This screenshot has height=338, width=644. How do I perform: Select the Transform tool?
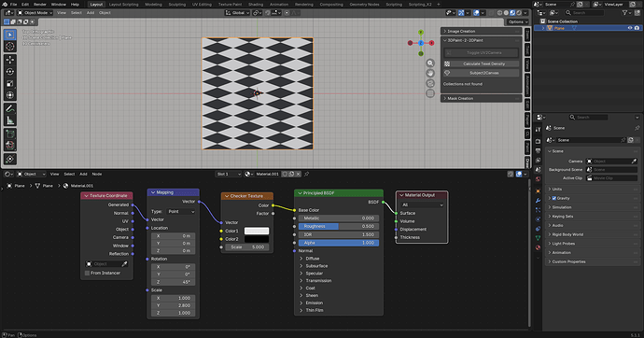tap(10, 95)
